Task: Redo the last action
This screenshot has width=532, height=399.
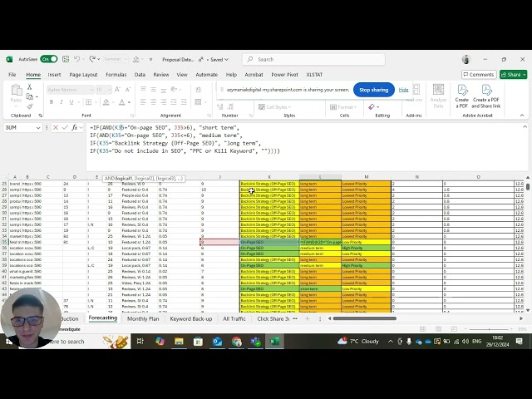Action: pyautogui.click(x=92, y=59)
